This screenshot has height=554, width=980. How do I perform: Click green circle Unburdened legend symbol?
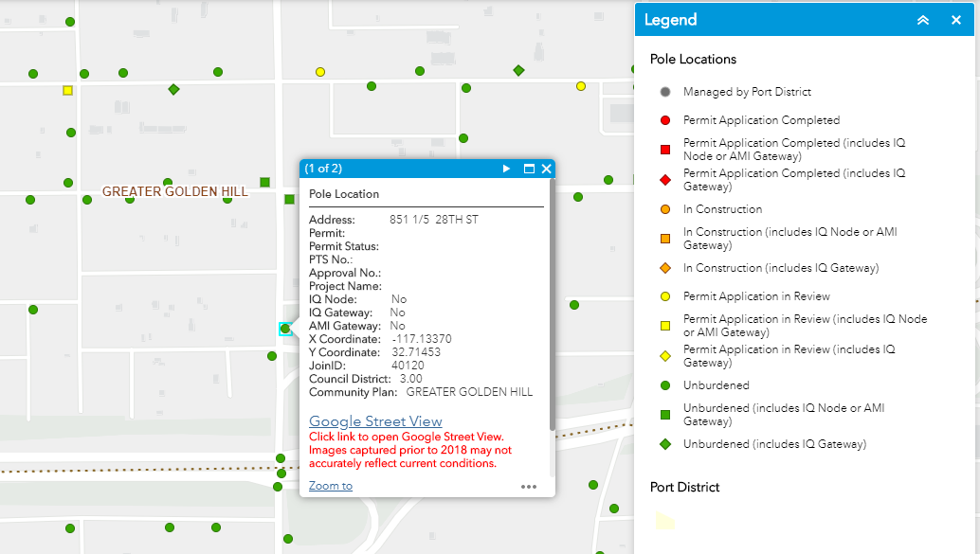click(665, 385)
